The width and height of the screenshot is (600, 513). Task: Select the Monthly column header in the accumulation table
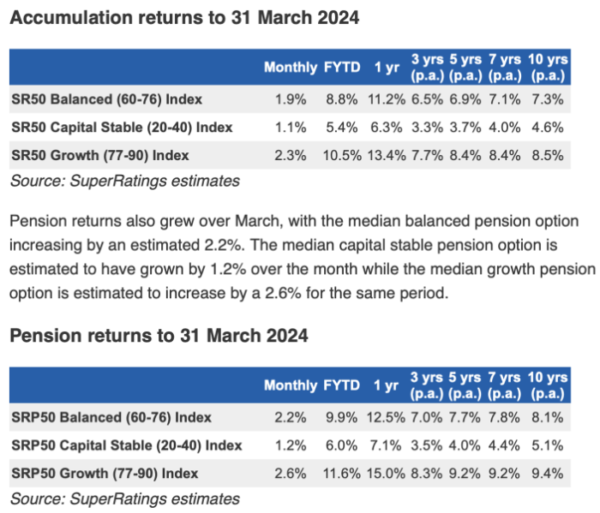pos(289,67)
